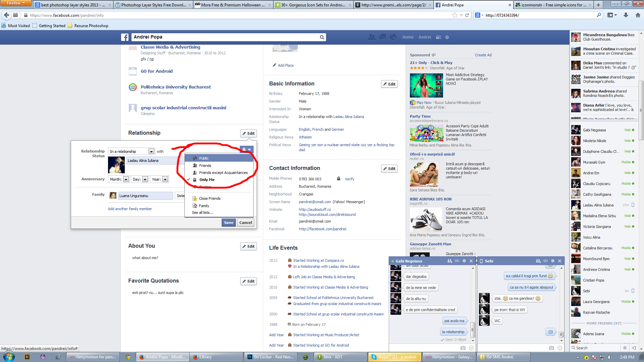644x362 pixels.
Task: Reload the page with the refresh icon
Action: pyautogui.click(x=467, y=15)
